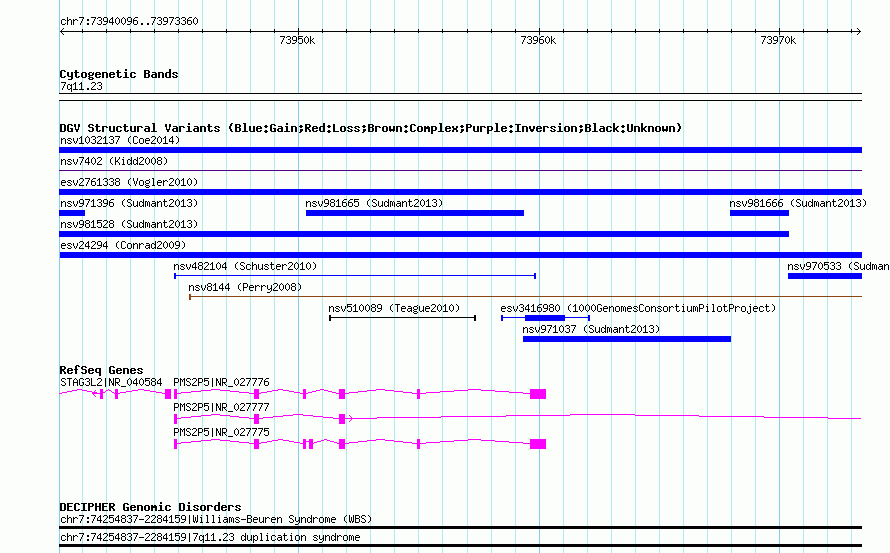Click the nsv981666 blue bar
Viewport: 890px width, 553px height.
point(759,213)
